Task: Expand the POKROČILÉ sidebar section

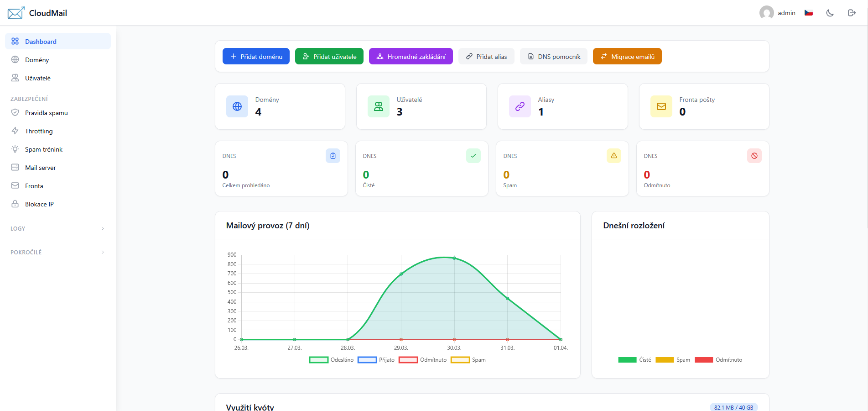Action: tap(57, 252)
